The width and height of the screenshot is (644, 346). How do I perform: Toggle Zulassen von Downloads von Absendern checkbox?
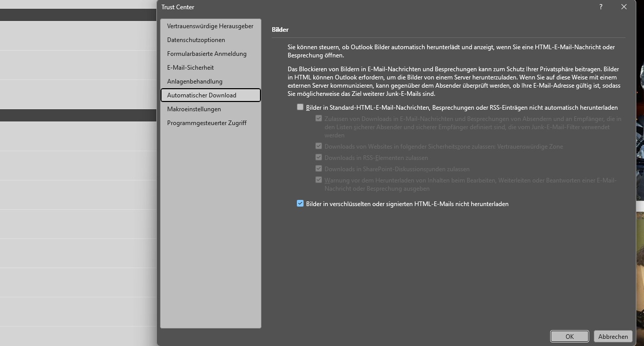tap(319, 118)
